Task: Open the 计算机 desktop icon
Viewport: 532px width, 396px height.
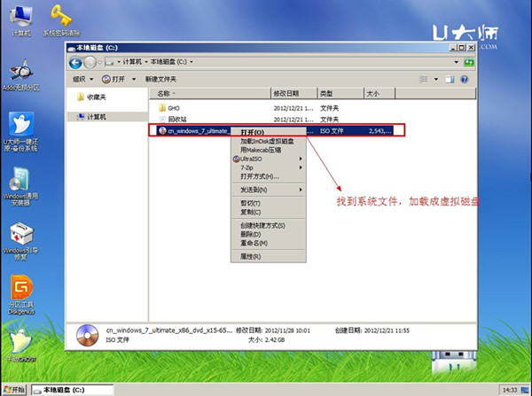Action: point(20,19)
